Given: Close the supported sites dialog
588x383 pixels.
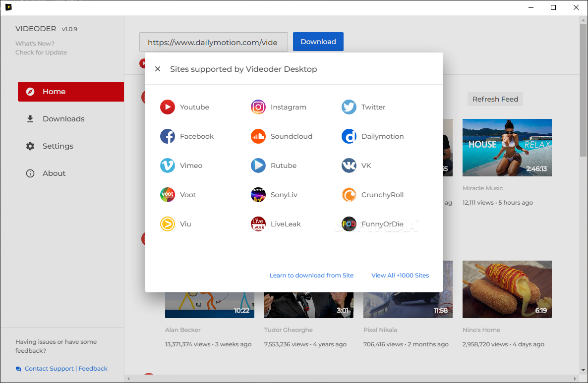Looking at the screenshot, I should pyautogui.click(x=158, y=69).
